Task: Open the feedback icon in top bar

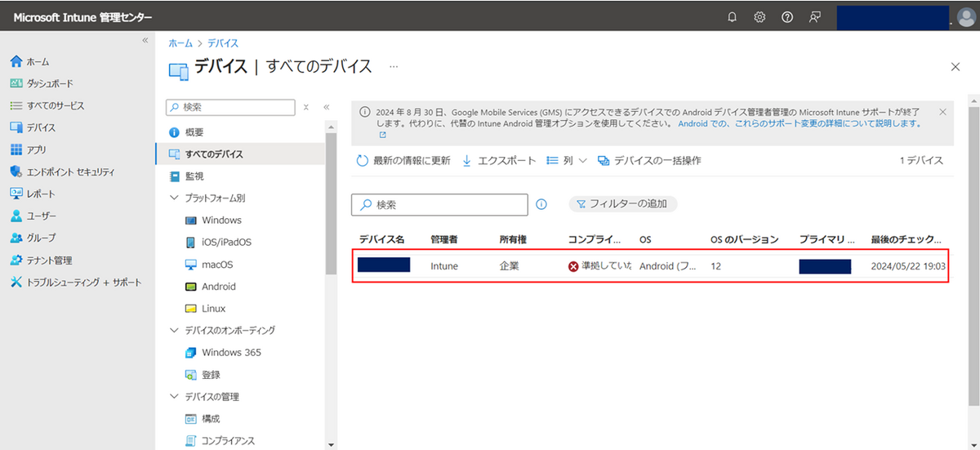Action: [x=815, y=17]
